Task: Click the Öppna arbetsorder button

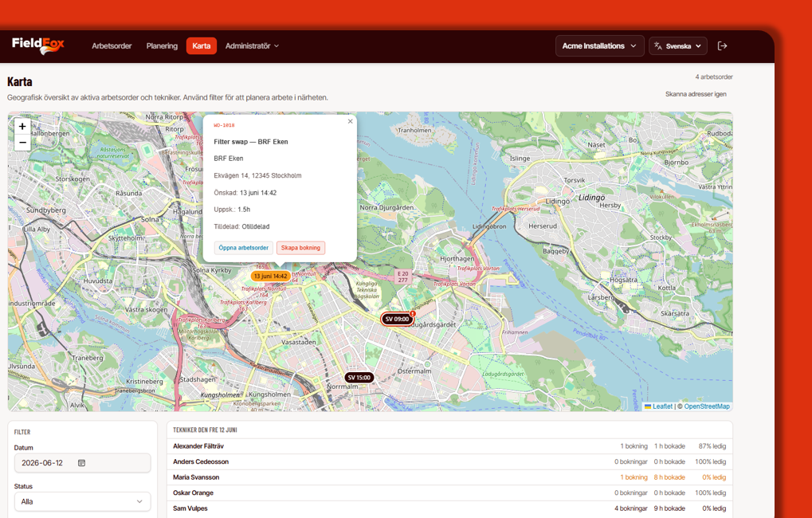Action: [x=243, y=248]
